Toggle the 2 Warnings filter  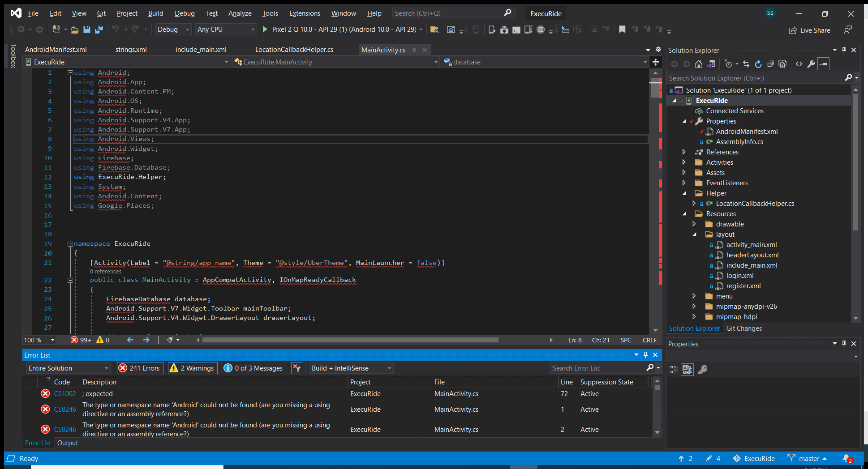[x=192, y=368]
